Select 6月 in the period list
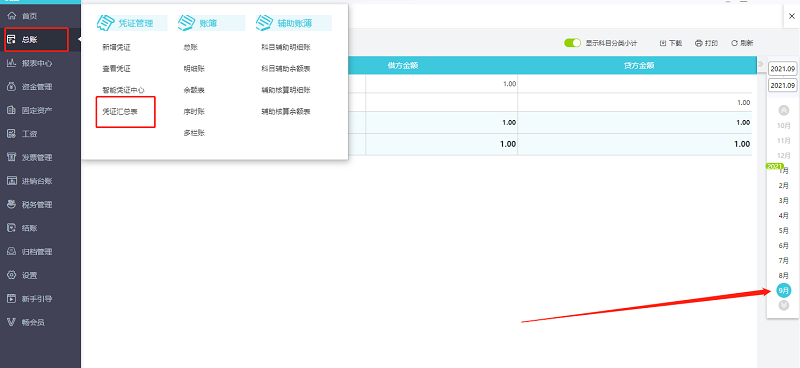This screenshot has height=368, width=800. pos(784,246)
